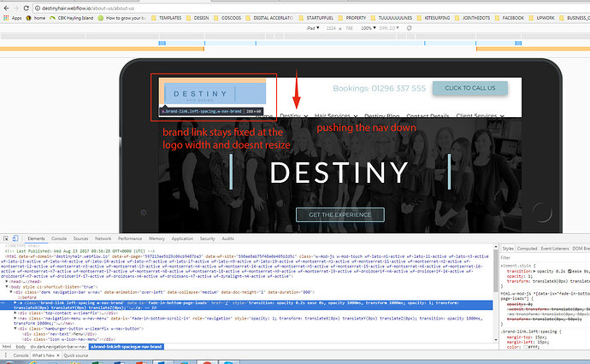Reload the page with the refresh icon
This screenshot has height=364, width=590.
[x=26, y=8]
